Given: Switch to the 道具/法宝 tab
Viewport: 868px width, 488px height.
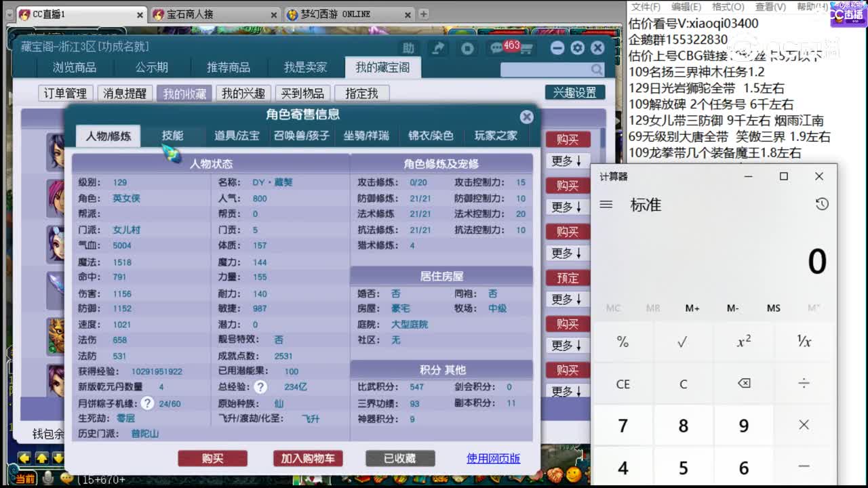Looking at the screenshot, I should [237, 136].
